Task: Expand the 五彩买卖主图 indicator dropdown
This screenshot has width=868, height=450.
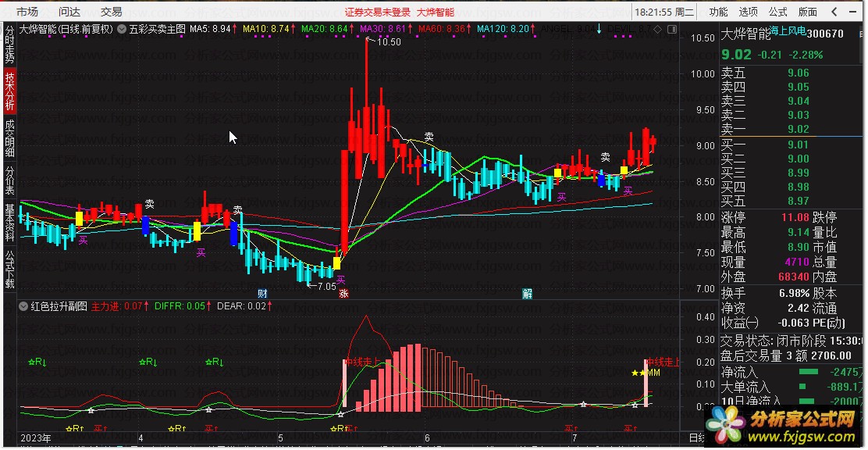Action: click(x=121, y=30)
